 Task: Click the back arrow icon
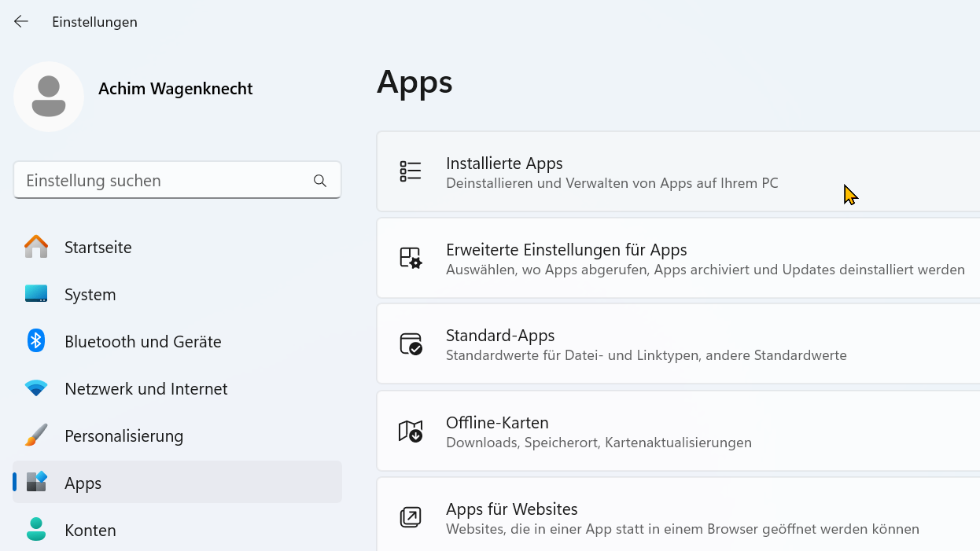tap(21, 22)
